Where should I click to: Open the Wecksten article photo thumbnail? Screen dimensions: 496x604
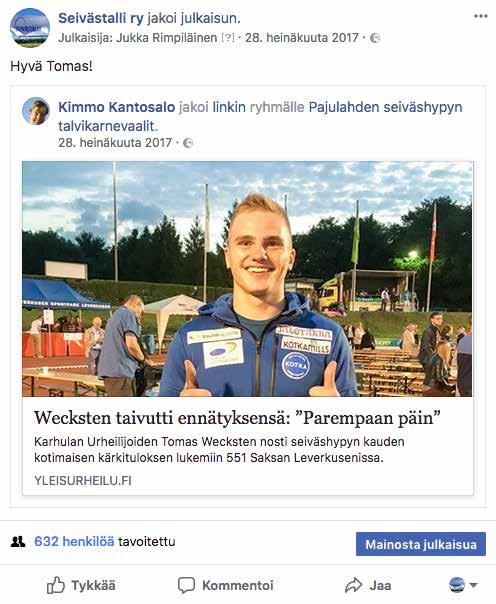point(248,279)
